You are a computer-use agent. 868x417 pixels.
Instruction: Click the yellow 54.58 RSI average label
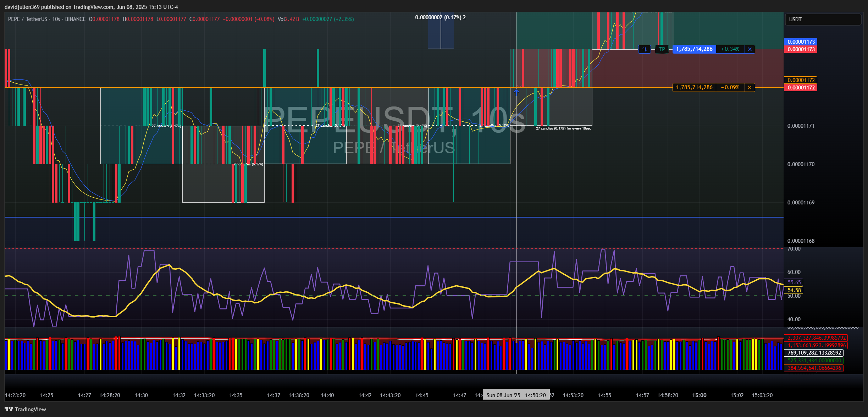pos(794,290)
